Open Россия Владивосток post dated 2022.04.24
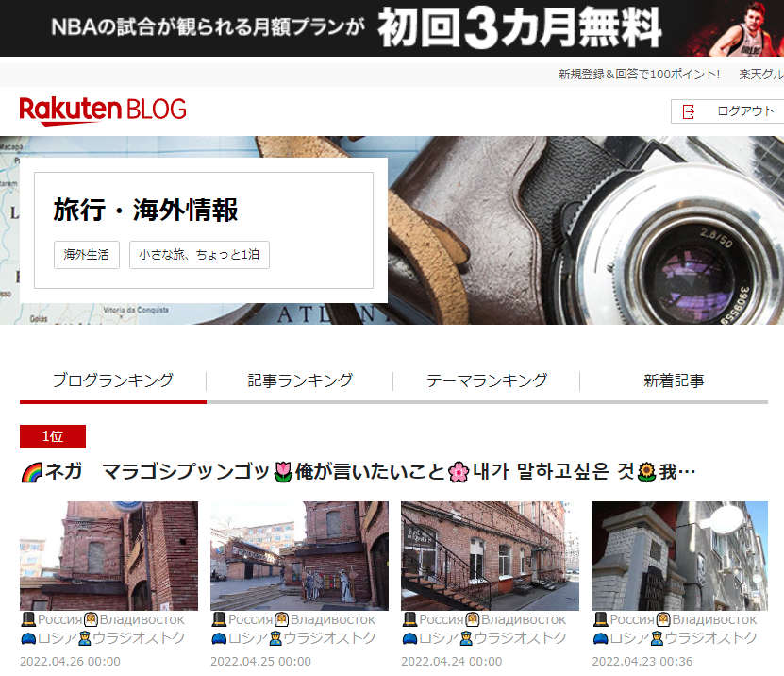 tap(484, 629)
